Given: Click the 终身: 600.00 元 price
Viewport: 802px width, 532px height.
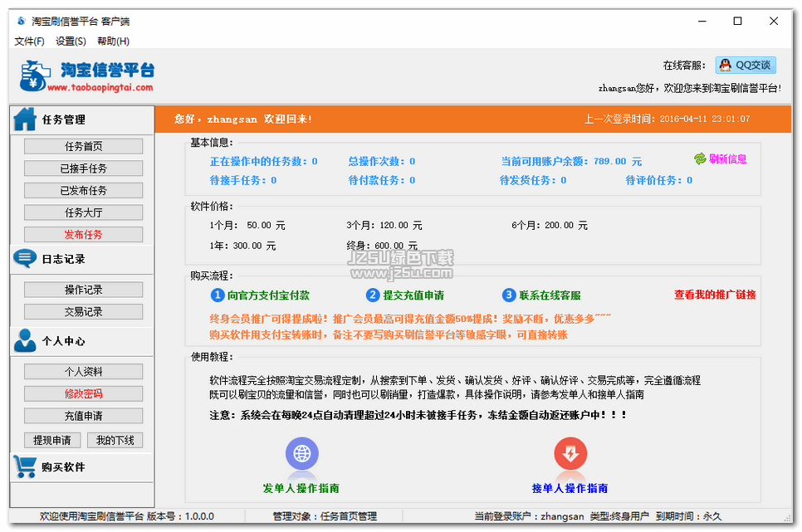Looking at the screenshot, I should [382, 246].
